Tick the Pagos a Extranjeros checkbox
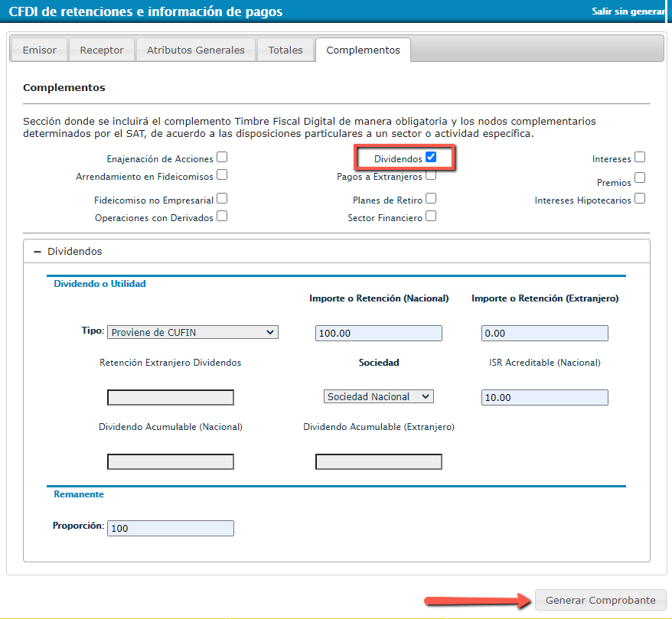 click(x=431, y=175)
